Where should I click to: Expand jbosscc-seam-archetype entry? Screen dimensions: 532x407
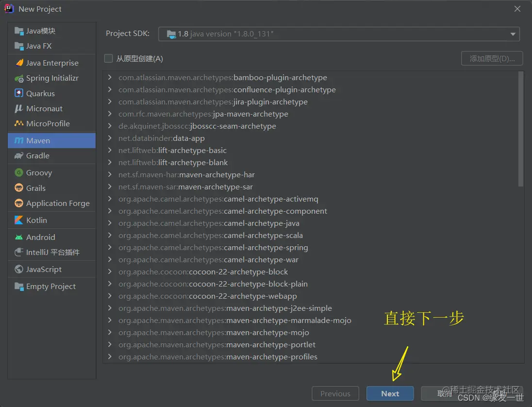click(x=110, y=126)
